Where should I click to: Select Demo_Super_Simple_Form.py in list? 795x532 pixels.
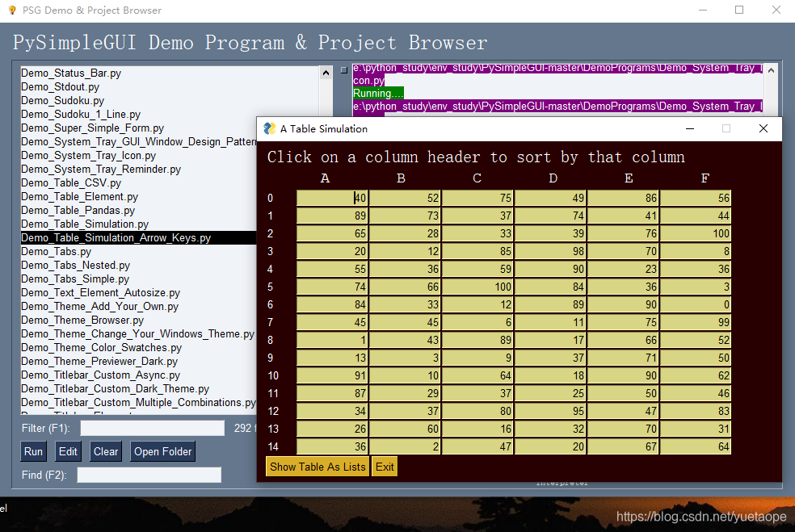92,128
